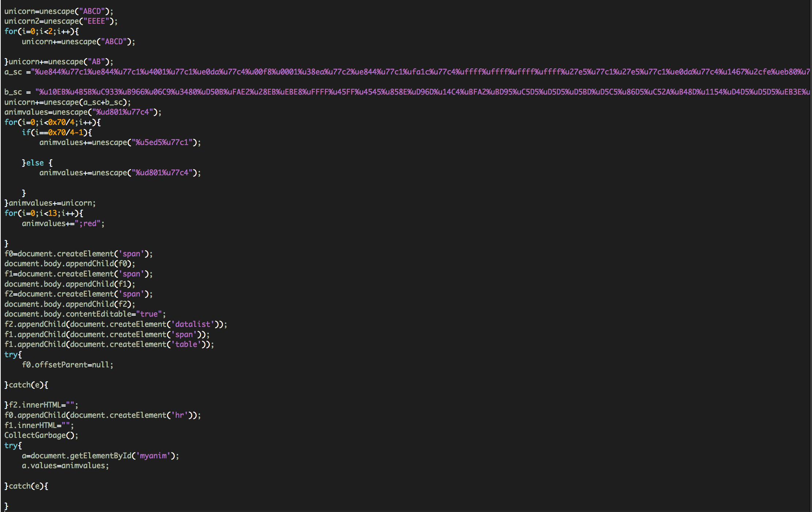Click f1.appendChild line creating 'table'
Viewport: 812px width, 512px height.
pos(109,344)
